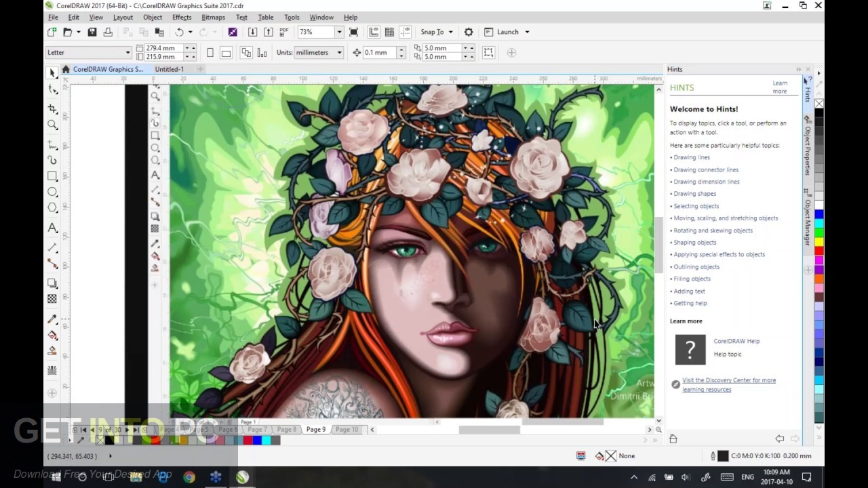Toggle Show rulers button
Viewport: 868px width, 488px height.
click(x=374, y=32)
